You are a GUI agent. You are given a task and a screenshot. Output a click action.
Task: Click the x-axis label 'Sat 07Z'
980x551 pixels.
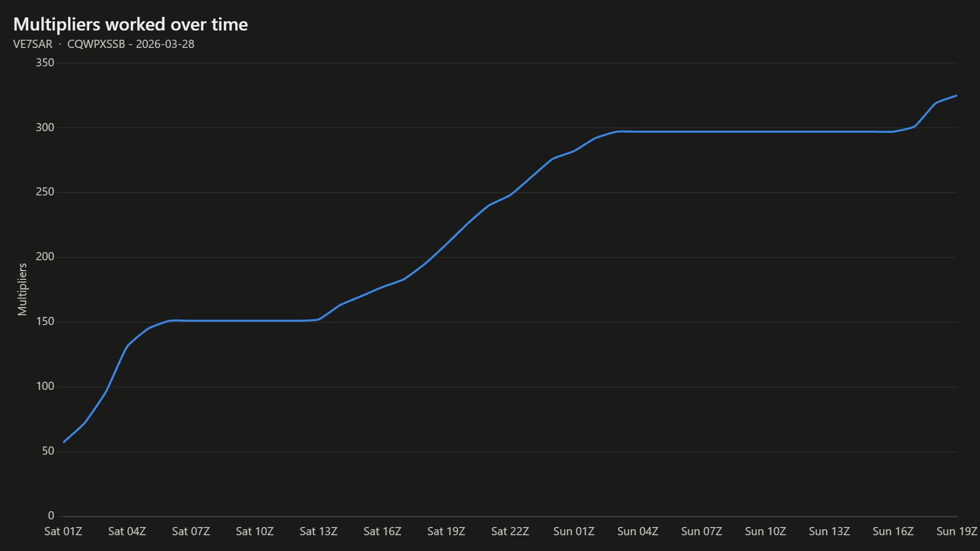[x=191, y=531]
